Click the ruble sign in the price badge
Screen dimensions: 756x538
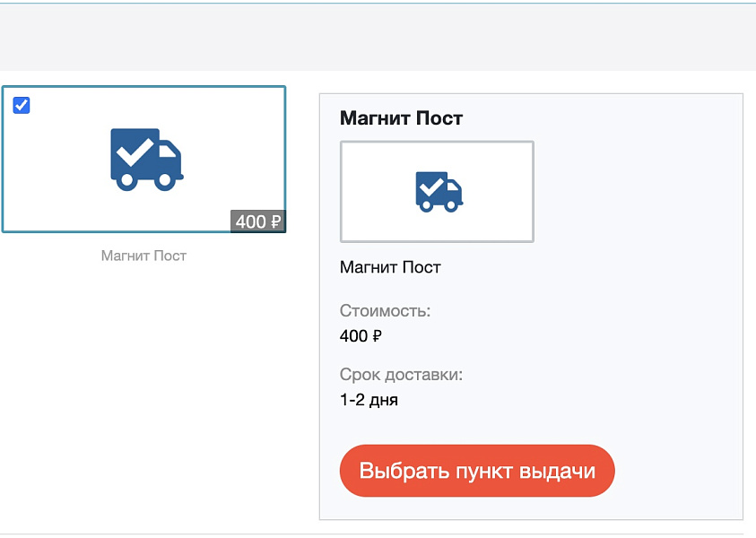pos(275,221)
